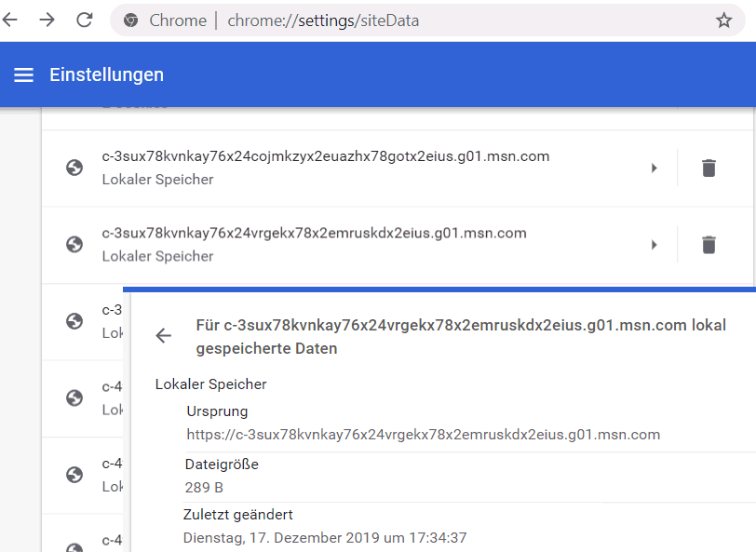
Task: Go back from the local data detail panel
Action: coord(164,335)
